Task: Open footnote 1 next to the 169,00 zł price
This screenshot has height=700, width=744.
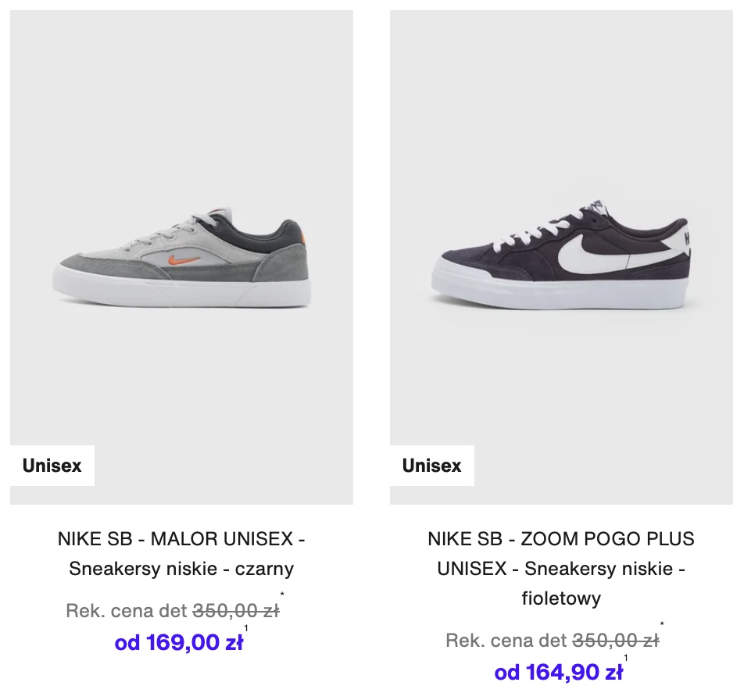Action: click(245, 628)
